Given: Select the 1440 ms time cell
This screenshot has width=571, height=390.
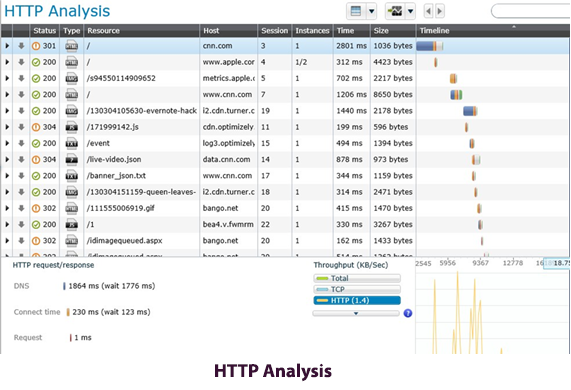Looking at the screenshot, I should (351, 111).
